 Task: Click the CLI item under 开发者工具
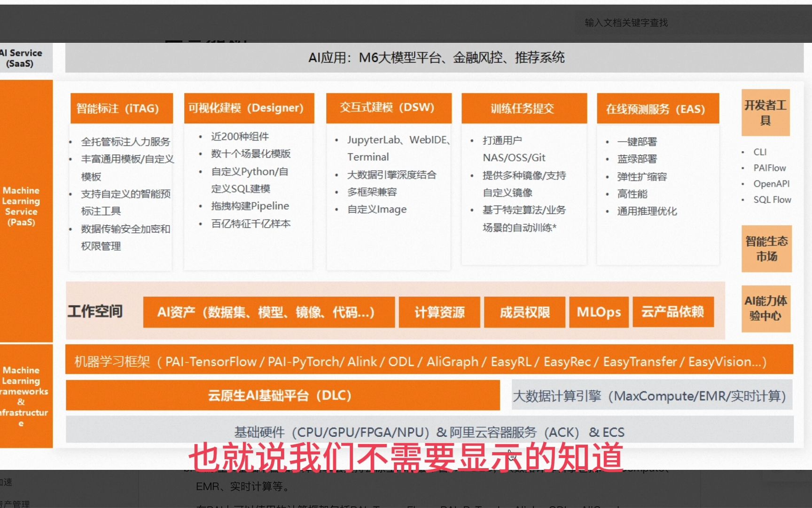(x=760, y=152)
